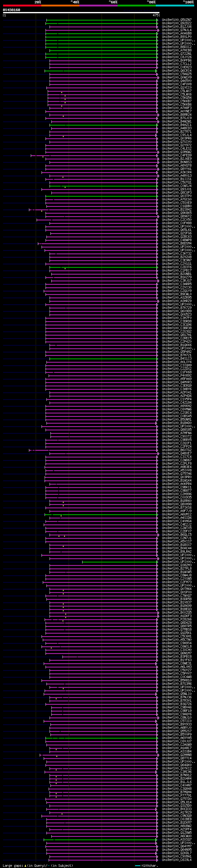197x868 pixels.
Task: Click the green alignment bar for A3XSQ7
Action: [100, 840]
